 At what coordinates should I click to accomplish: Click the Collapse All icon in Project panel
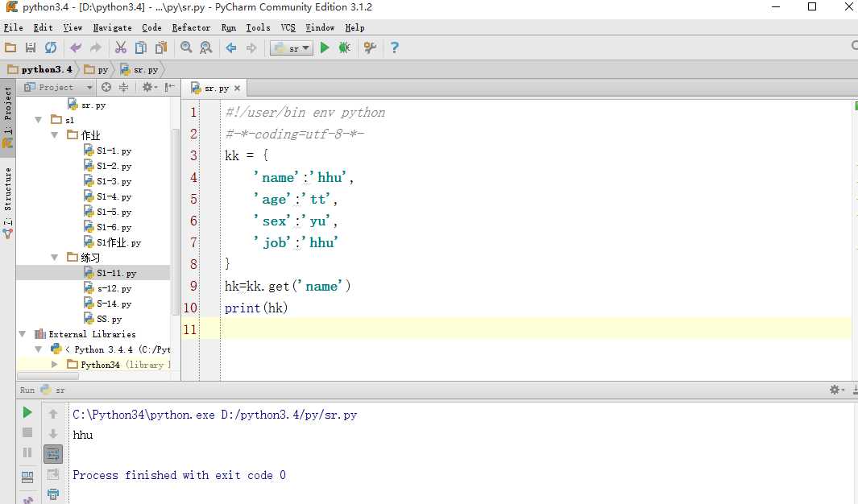point(124,88)
